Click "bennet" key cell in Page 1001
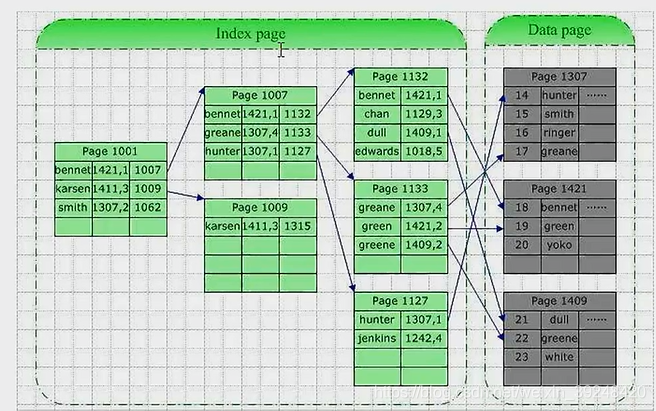 click(x=73, y=170)
